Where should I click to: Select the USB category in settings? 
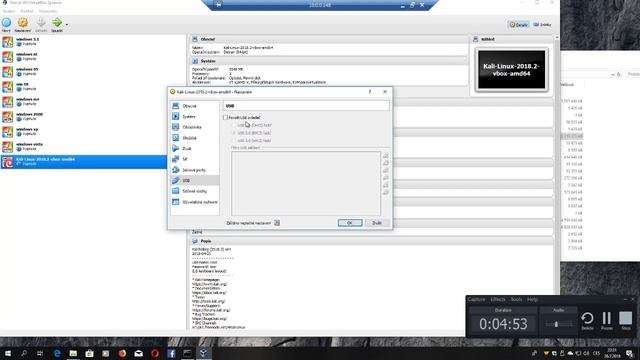(x=195, y=180)
